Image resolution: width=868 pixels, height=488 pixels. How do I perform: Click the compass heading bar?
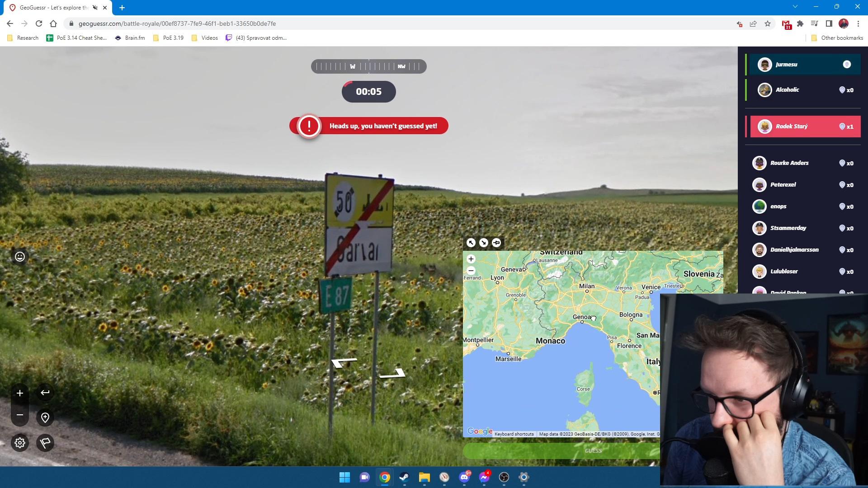point(369,66)
